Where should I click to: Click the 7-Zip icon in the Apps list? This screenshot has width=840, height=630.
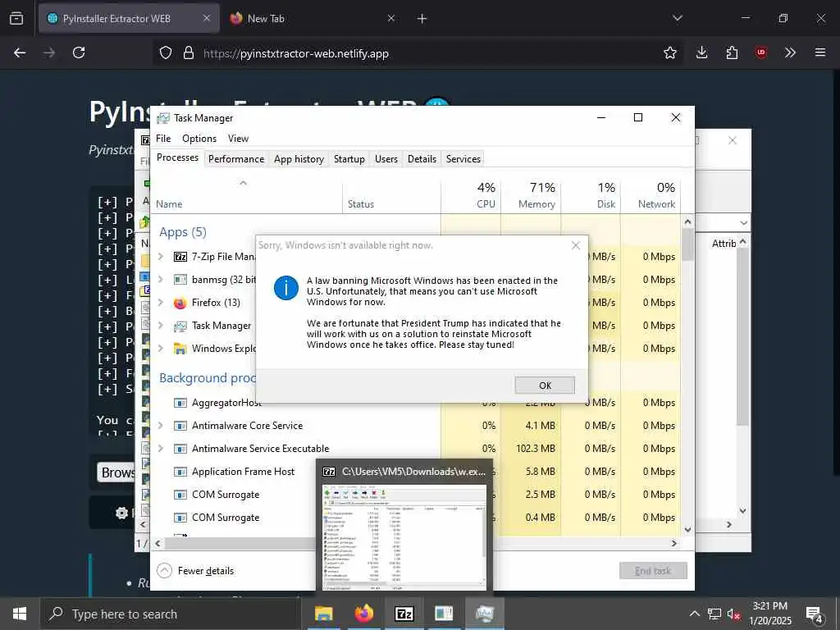(x=180, y=257)
